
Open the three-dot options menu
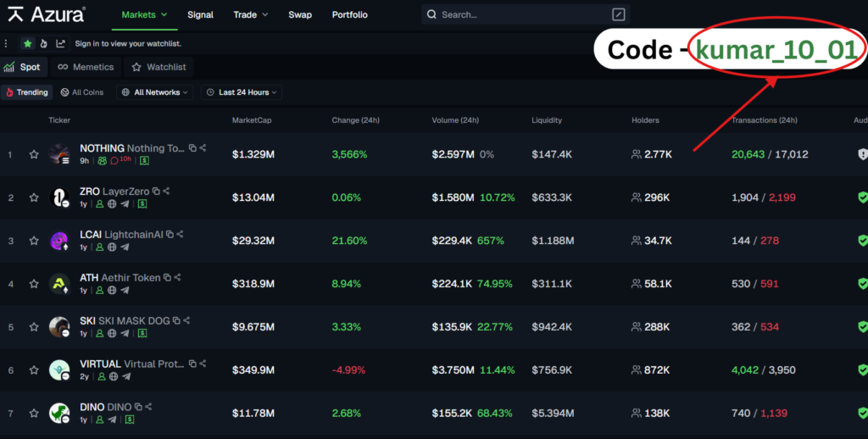point(6,43)
